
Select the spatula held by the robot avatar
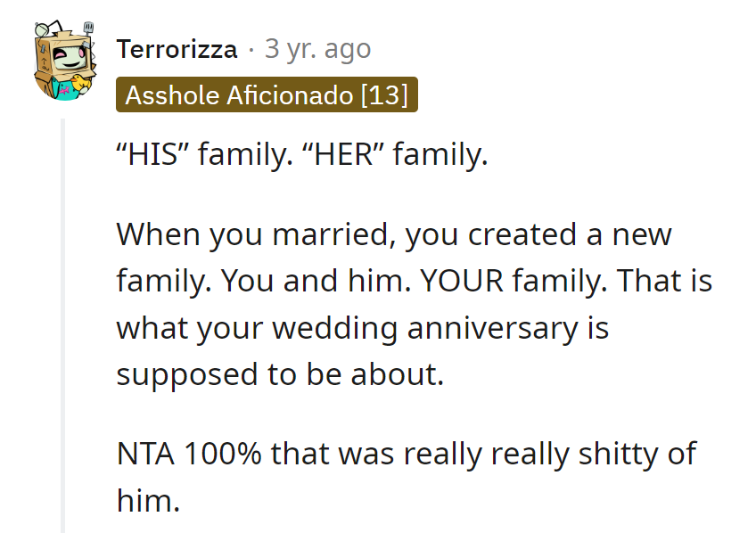(x=88, y=27)
